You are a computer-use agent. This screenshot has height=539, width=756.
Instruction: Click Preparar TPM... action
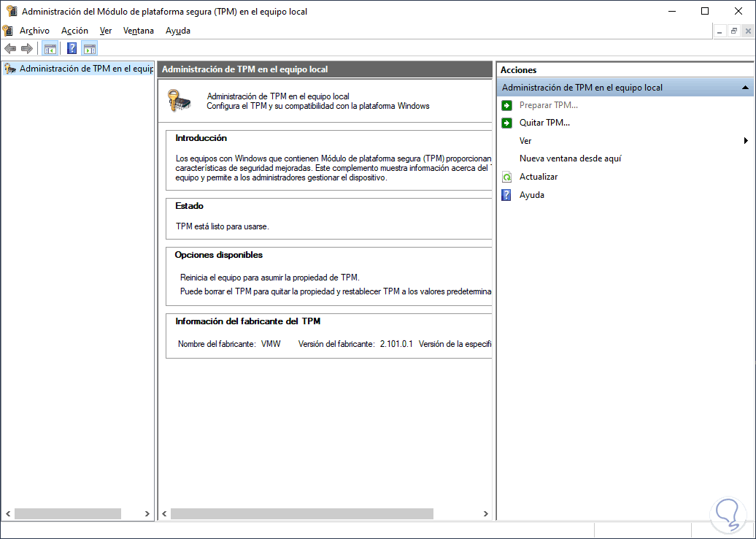point(548,105)
